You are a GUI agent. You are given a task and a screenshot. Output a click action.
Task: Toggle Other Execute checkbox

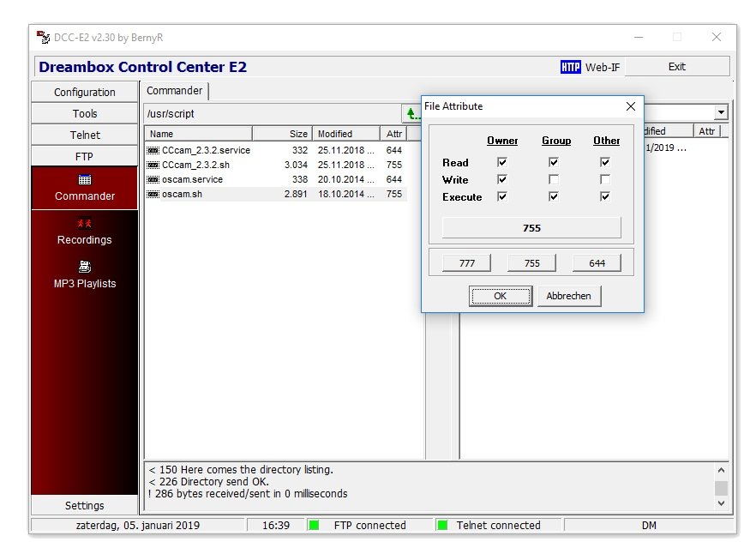click(605, 196)
